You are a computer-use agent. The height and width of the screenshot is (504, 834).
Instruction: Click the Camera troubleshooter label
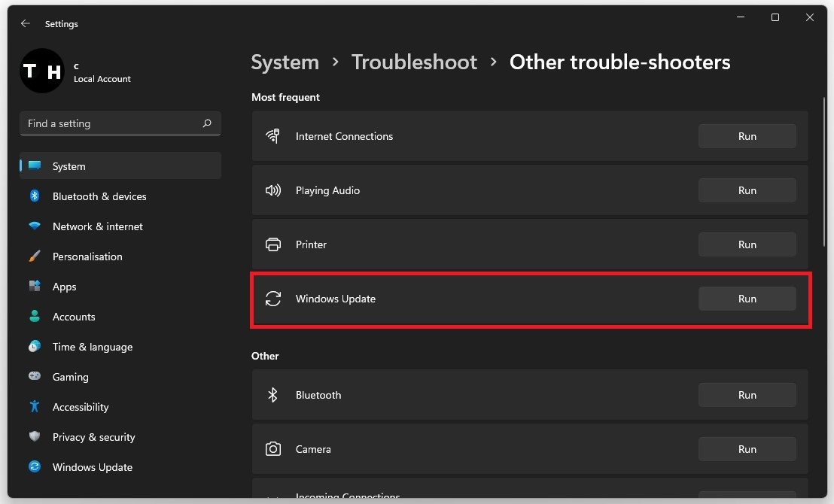coord(313,449)
